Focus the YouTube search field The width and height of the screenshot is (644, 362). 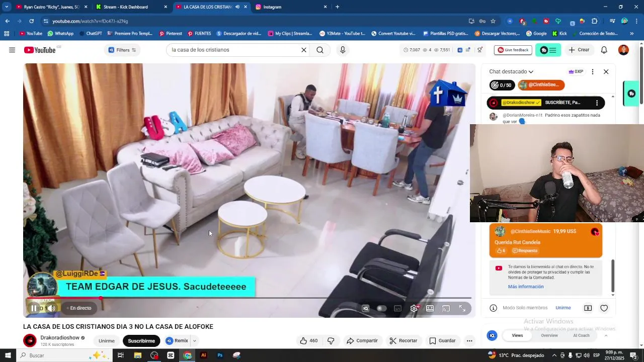pyautogui.click(x=234, y=50)
